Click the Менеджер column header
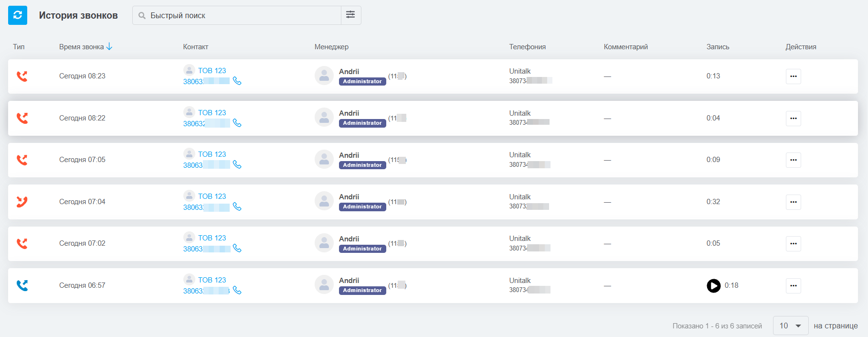Image resolution: width=868 pixels, height=337 pixels. 331,47
